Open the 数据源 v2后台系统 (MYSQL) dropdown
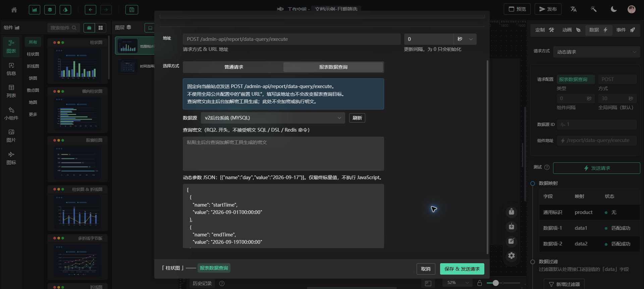644x289 pixels. click(273, 118)
